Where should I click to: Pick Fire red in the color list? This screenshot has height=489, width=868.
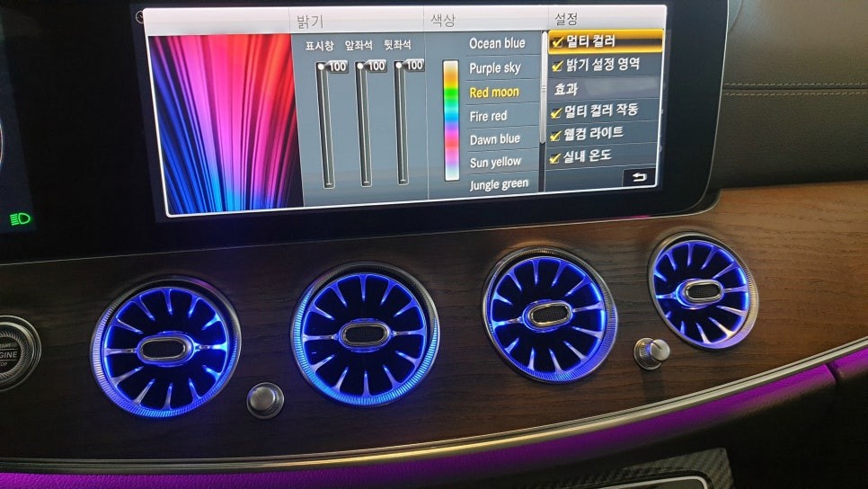488,116
